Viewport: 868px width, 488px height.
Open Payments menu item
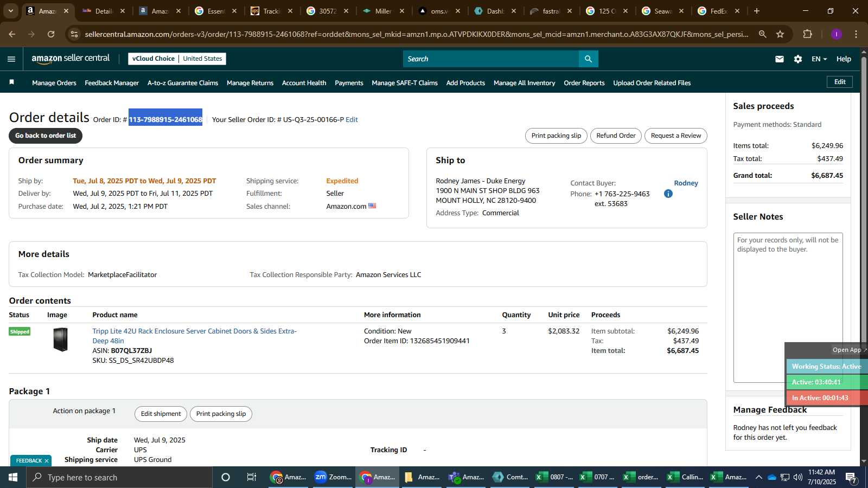point(349,83)
